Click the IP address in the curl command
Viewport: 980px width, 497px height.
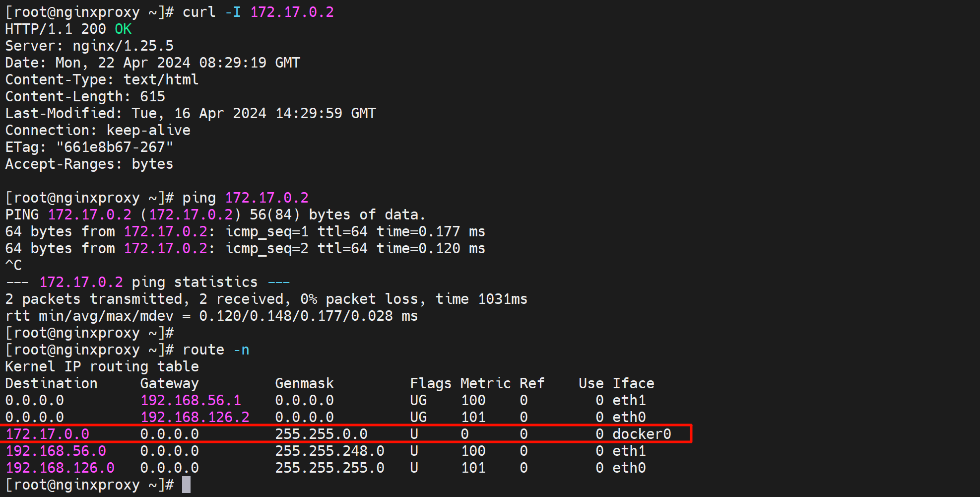[292, 12]
